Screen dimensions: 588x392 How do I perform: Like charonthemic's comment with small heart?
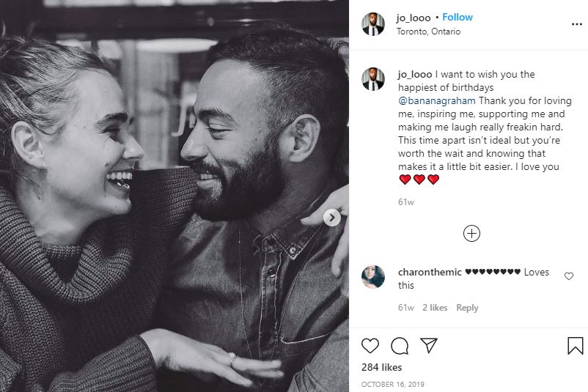569,276
